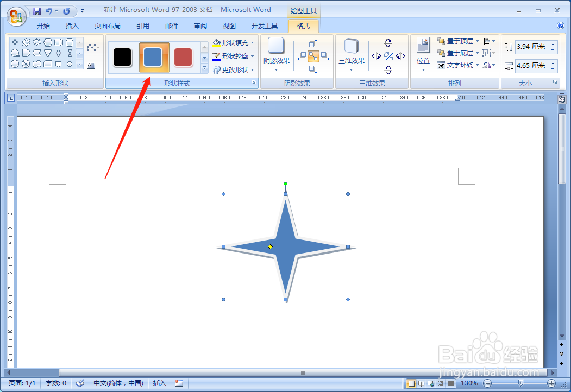Viewport: 571px width, 392px height.
Task: Open the 三维效果 gallery
Action: pos(352,55)
